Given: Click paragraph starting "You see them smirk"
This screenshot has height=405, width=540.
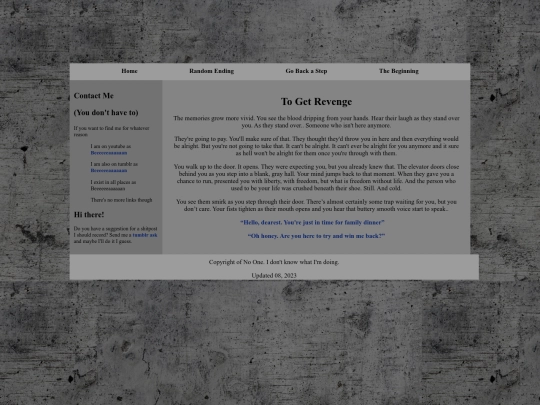Looking at the screenshot, I should tap(316, 205).
